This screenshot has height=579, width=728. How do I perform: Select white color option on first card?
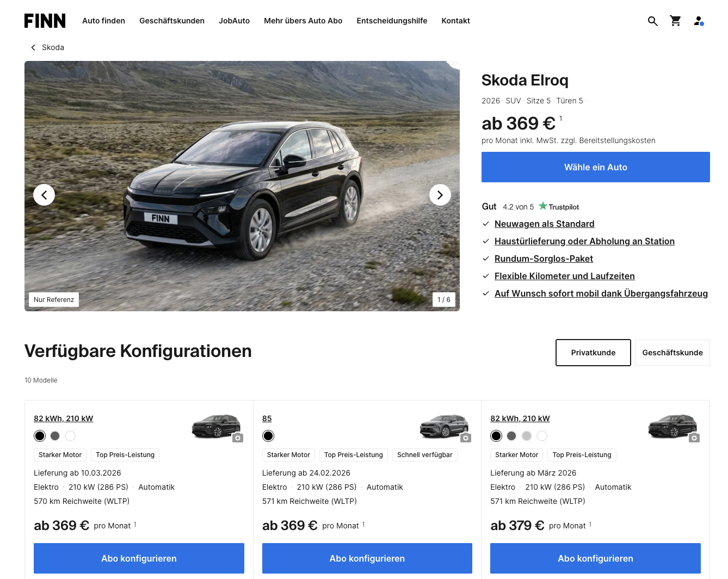pos(70,436)
